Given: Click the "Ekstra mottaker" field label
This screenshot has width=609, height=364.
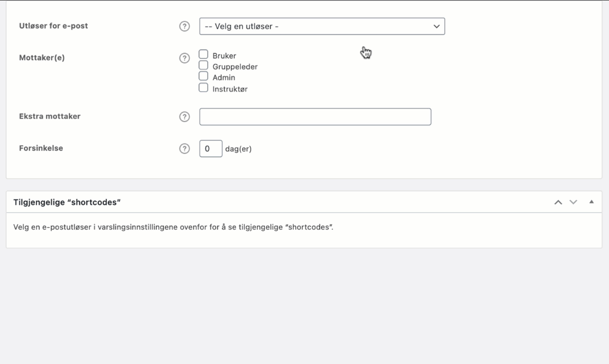Looking at the screenshot, I should pyautogui.click(x=50, y=116).
